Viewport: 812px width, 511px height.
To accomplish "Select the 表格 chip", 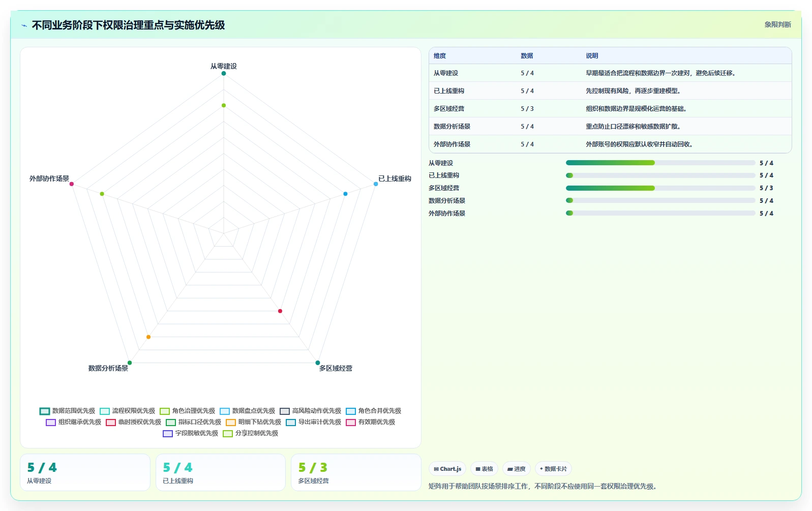I will coord(484,469).
